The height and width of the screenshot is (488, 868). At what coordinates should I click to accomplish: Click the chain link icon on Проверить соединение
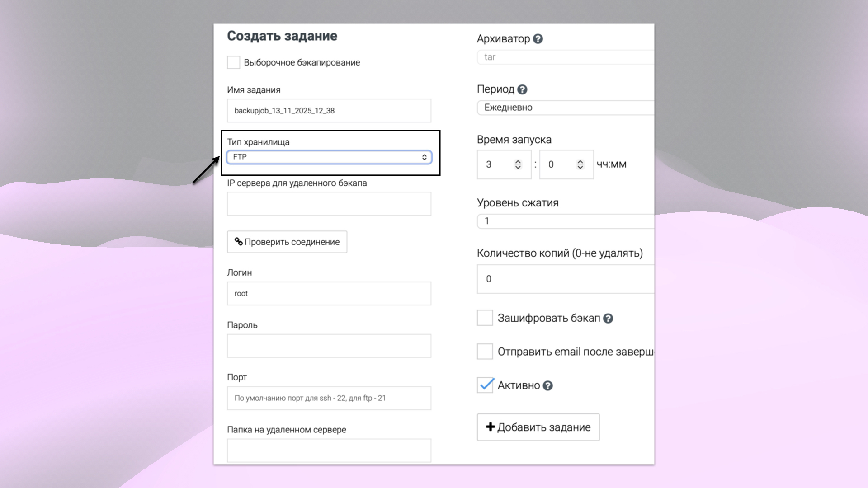pos(239,242)
